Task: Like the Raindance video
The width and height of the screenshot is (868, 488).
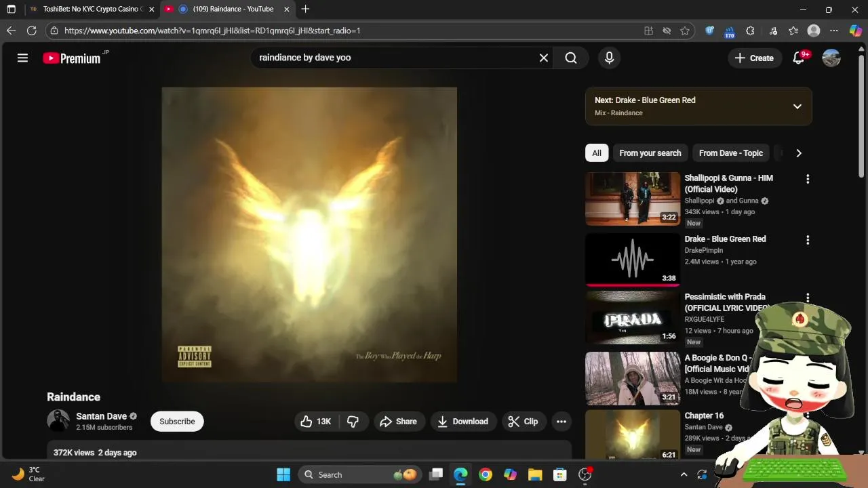Action: pos(316,422)
